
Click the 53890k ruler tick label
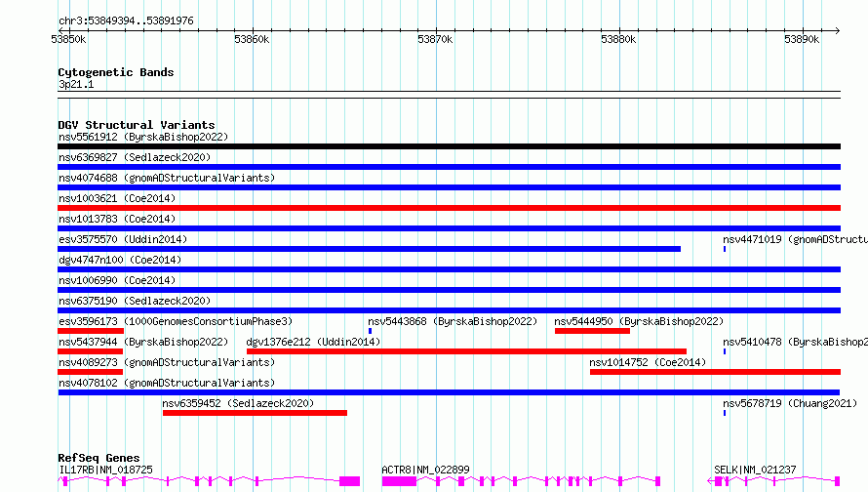click(x=802, y=39)
